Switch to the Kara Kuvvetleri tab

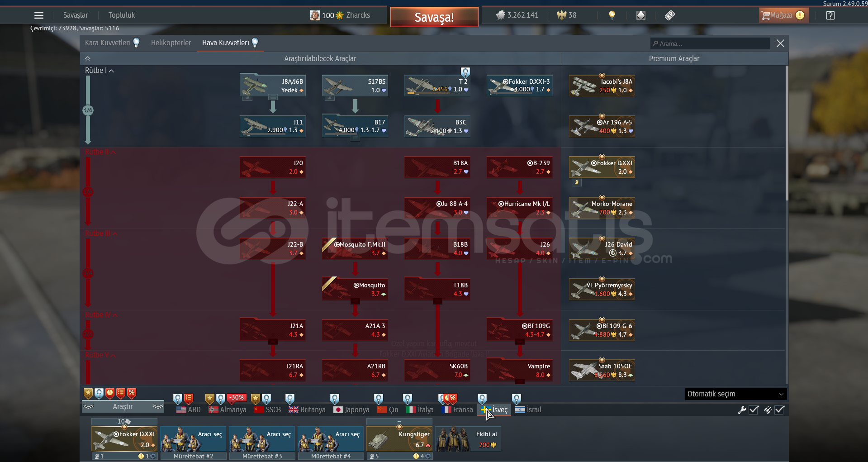(112, 43)
